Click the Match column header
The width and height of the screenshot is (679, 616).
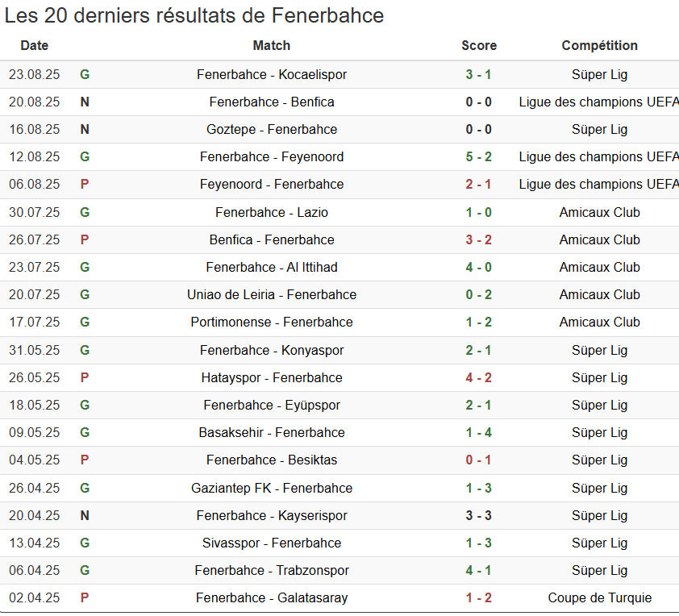coord(272,46)
